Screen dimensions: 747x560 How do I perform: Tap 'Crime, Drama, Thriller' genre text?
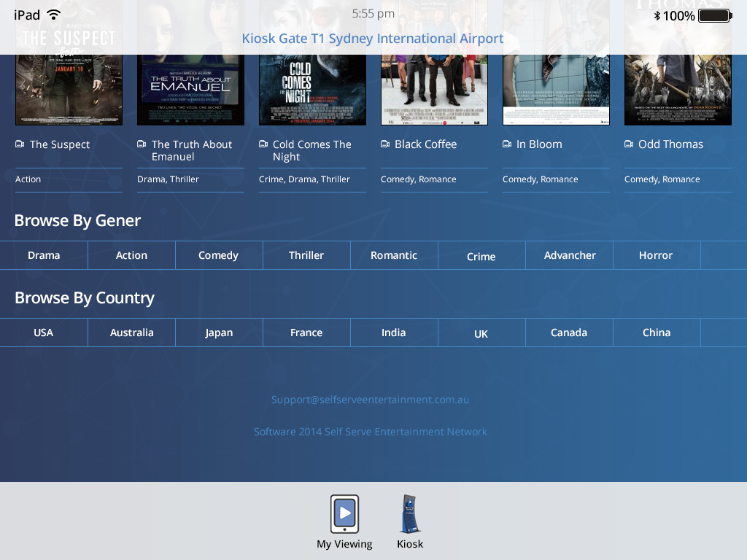(304, 179)
